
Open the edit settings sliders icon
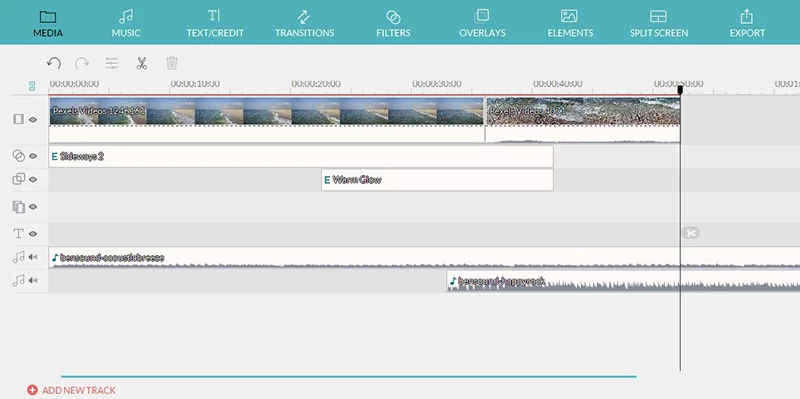tap(112, 63)
